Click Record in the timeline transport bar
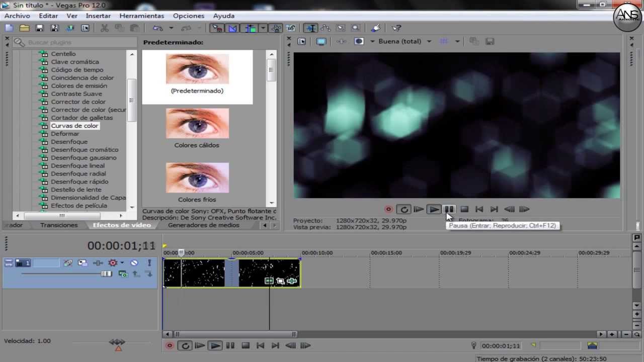Image resolution: width=644 pixels, height=362 pixels. pos(170,345)
